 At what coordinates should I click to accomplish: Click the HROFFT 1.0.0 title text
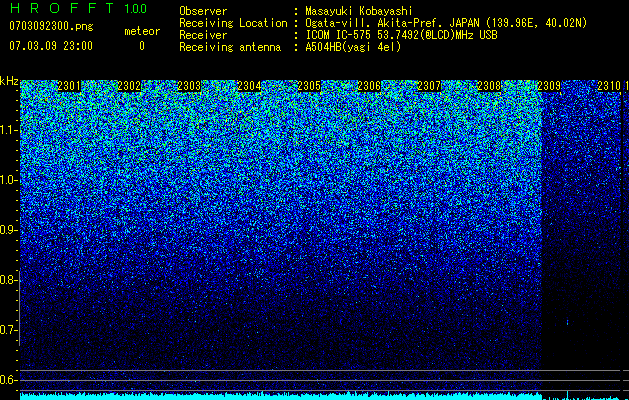coord(78,8)
